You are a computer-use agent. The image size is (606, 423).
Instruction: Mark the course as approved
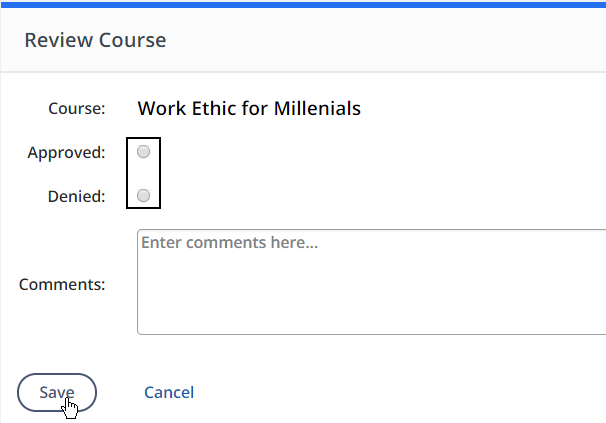[x=144, y=152]
